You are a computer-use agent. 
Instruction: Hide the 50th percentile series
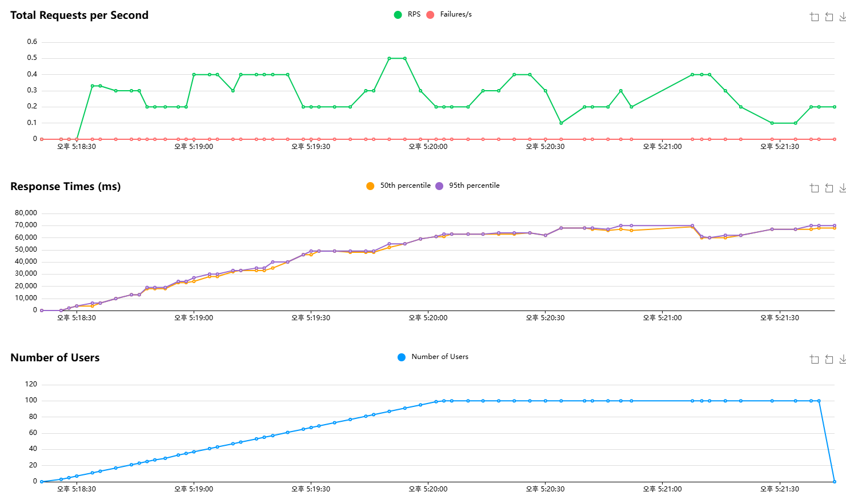tap(399, 186)
